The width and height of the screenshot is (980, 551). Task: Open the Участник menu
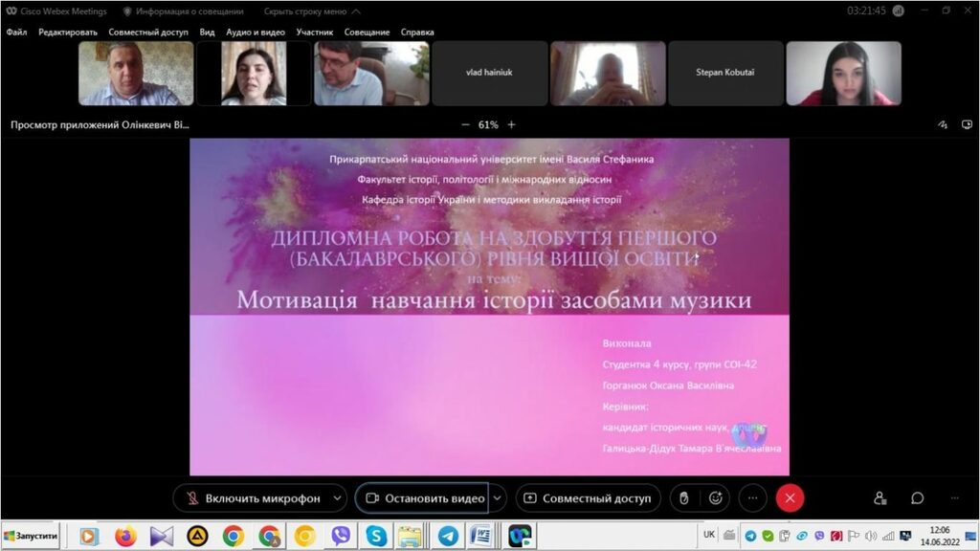(315, 32)
